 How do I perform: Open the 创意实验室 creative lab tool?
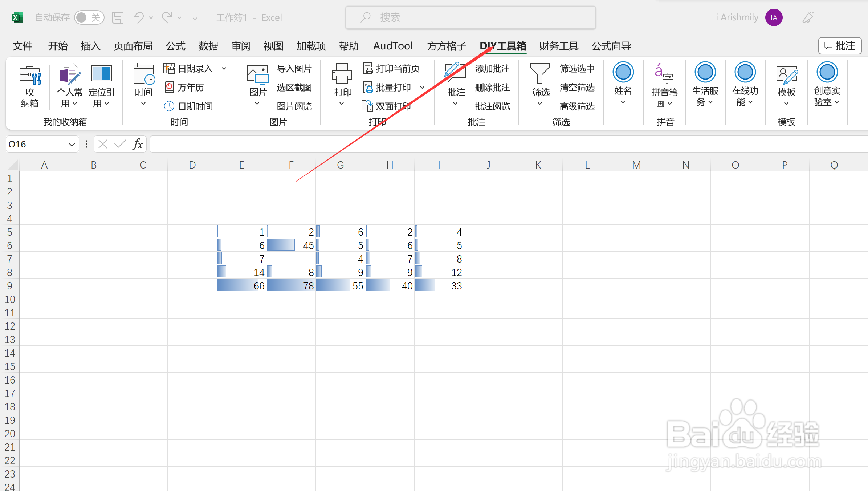(x=827, y=86)
